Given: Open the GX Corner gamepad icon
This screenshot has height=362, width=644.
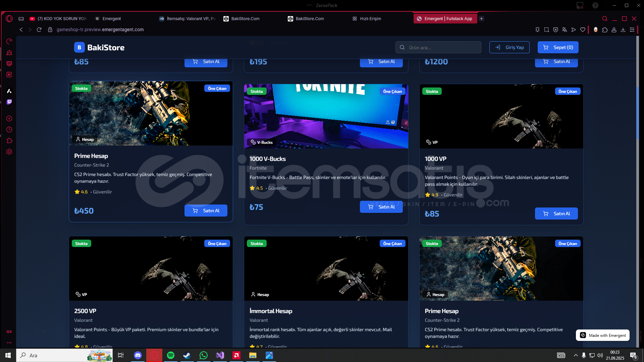Looking at the screenshot, I should pos(21,19).
